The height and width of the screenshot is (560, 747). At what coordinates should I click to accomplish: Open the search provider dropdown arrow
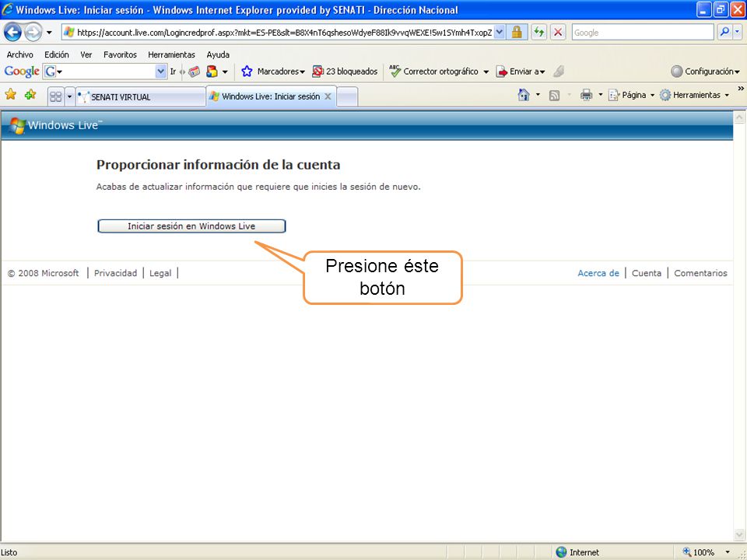coord(737,33)
